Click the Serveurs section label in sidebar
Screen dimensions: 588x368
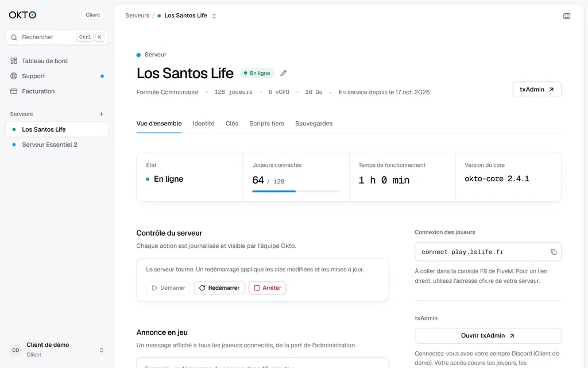click(21, 114)
